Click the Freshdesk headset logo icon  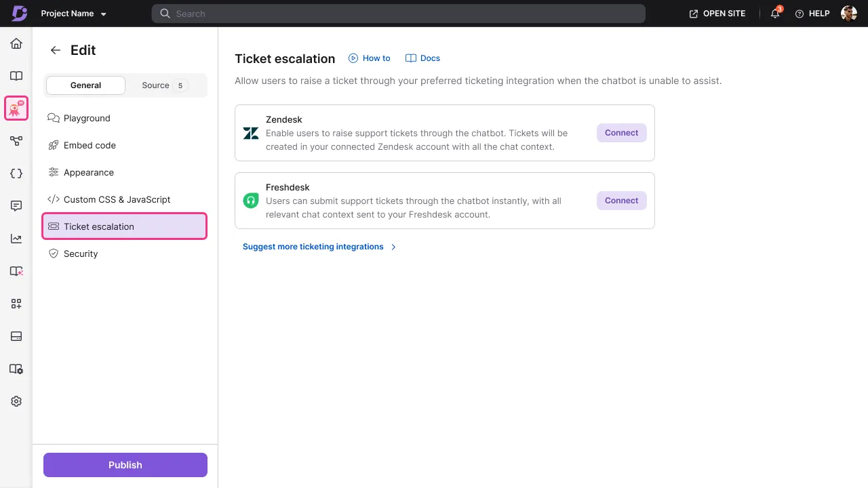tap(251, 201)
